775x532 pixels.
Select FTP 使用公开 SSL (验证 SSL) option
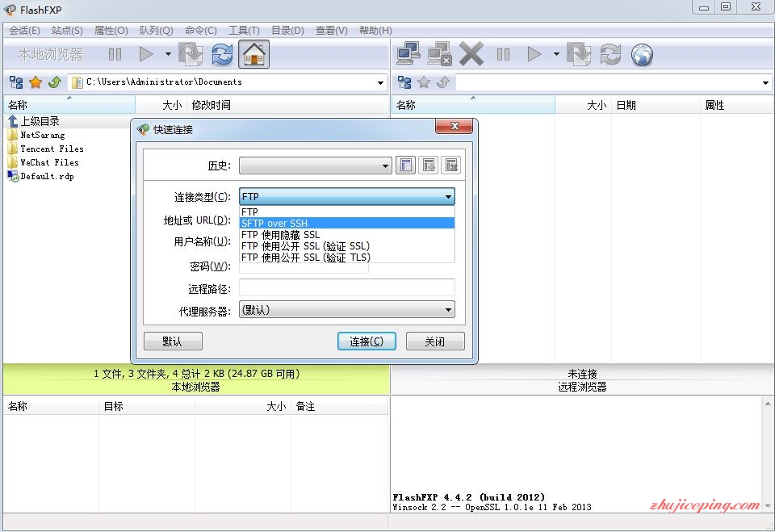(x=346, y=245)
